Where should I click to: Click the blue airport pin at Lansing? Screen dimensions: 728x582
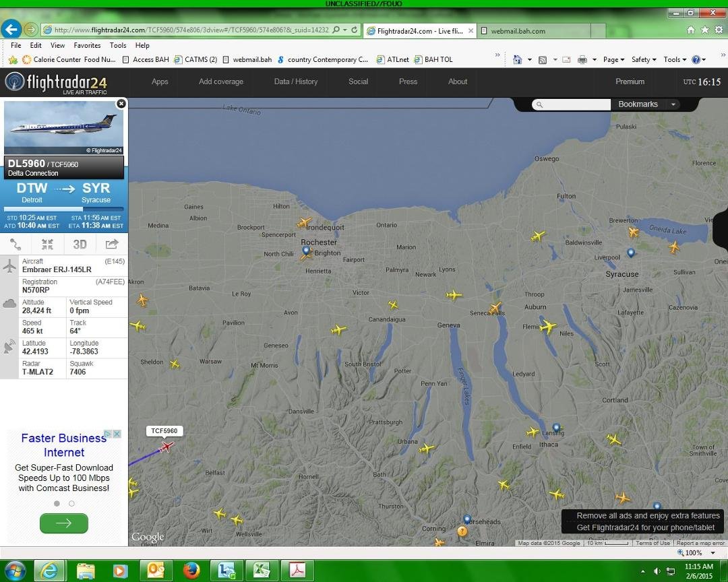coord(556,428)
